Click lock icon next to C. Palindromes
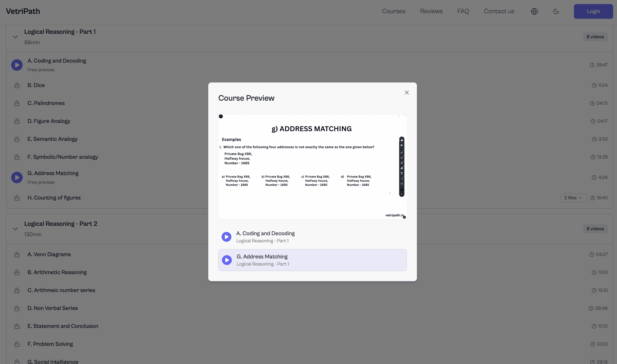This screenshot has width=617, height=364. click(x=17, y=103)
